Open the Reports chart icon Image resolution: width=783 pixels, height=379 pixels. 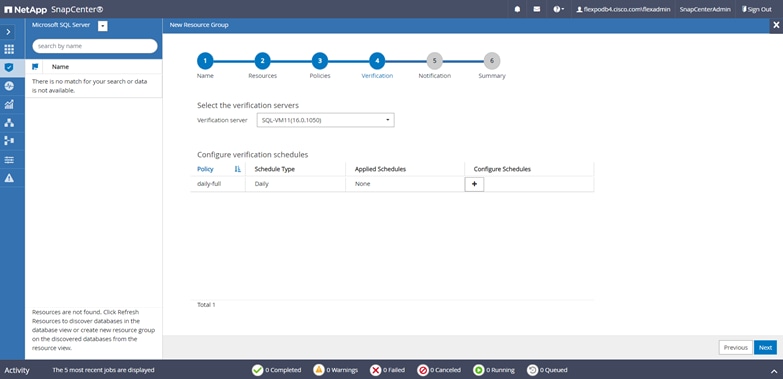point(8,104)
